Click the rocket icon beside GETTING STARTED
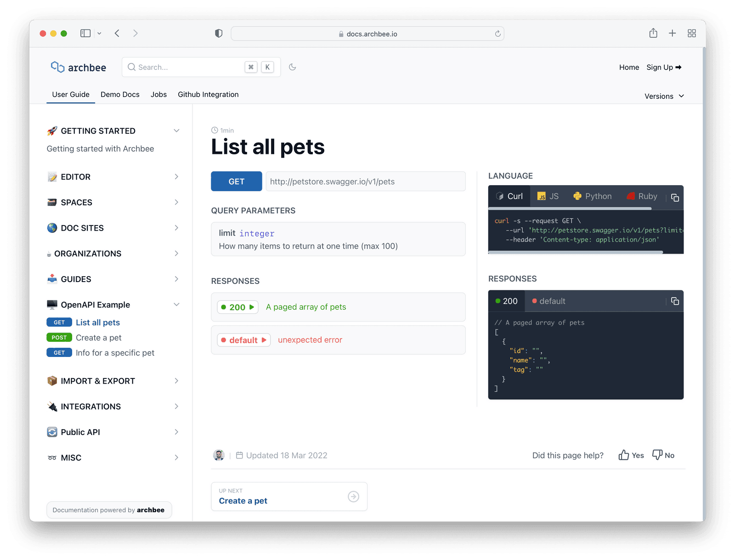This screenshot has height=560, width=735. pos(52,130)
